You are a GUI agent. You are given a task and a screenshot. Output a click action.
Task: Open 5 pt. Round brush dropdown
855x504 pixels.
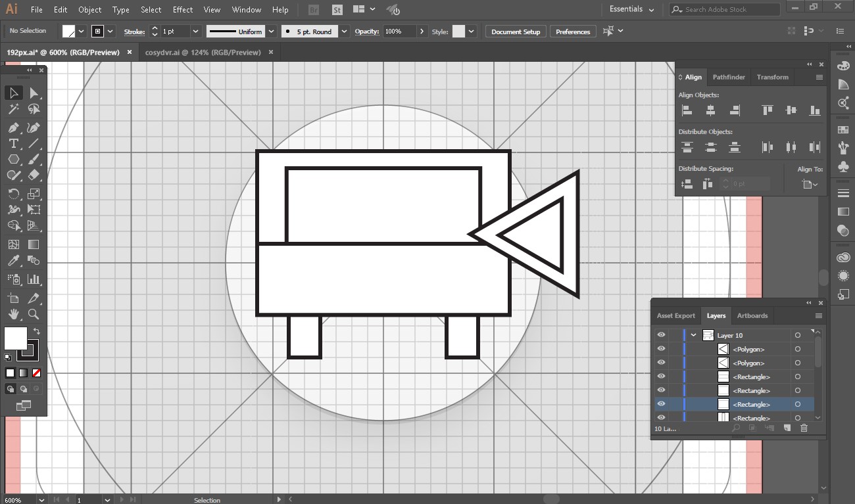pos(345,32)
